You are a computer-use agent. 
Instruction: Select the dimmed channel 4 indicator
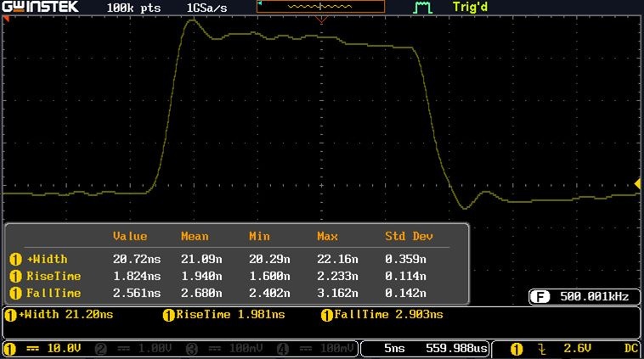[283, 349]
